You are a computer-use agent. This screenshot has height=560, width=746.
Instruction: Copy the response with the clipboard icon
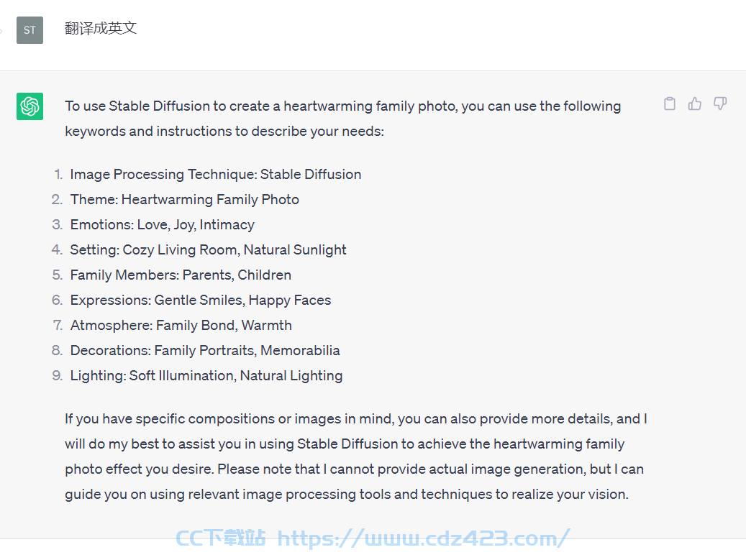670,104
